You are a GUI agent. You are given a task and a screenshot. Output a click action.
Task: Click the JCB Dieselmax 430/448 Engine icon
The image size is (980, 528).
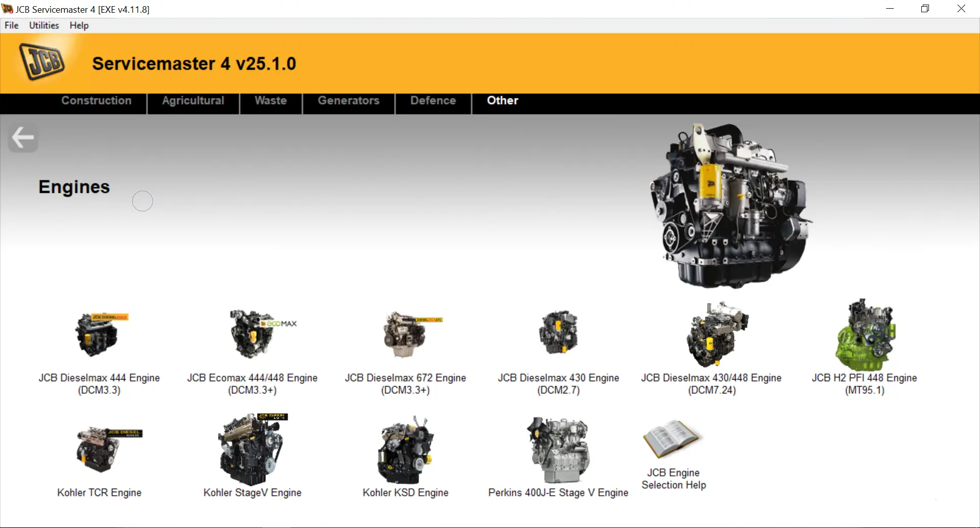tap(712, 335)
